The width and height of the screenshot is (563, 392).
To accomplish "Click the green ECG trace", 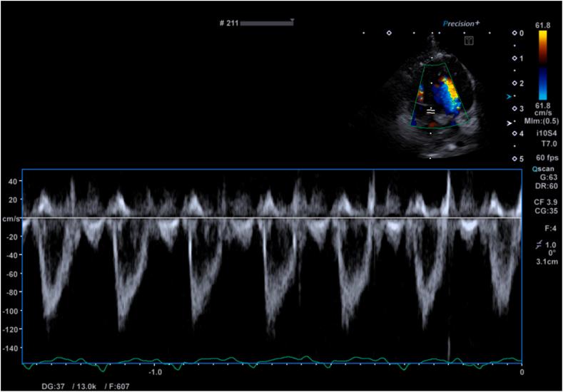I will (x=271, y=360).
